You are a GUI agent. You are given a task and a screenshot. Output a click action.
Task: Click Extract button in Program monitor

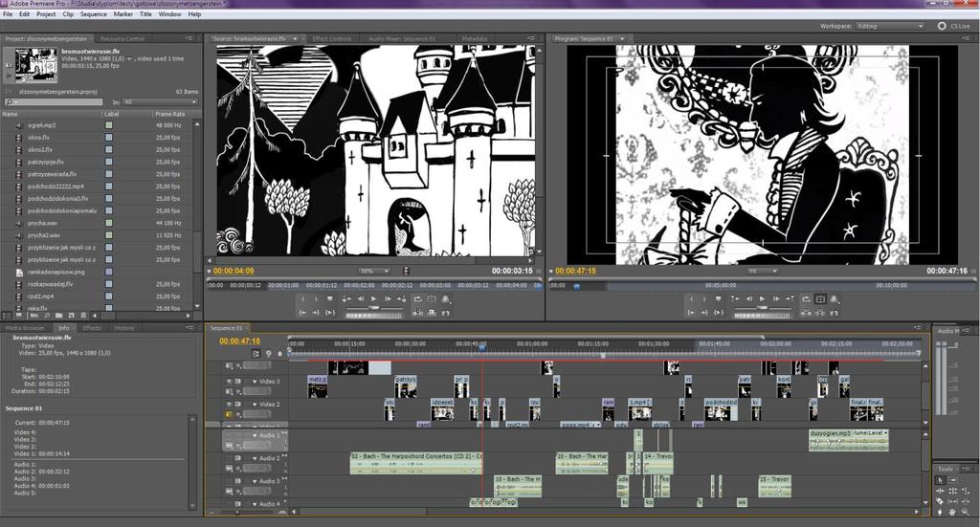pos(820,312)
